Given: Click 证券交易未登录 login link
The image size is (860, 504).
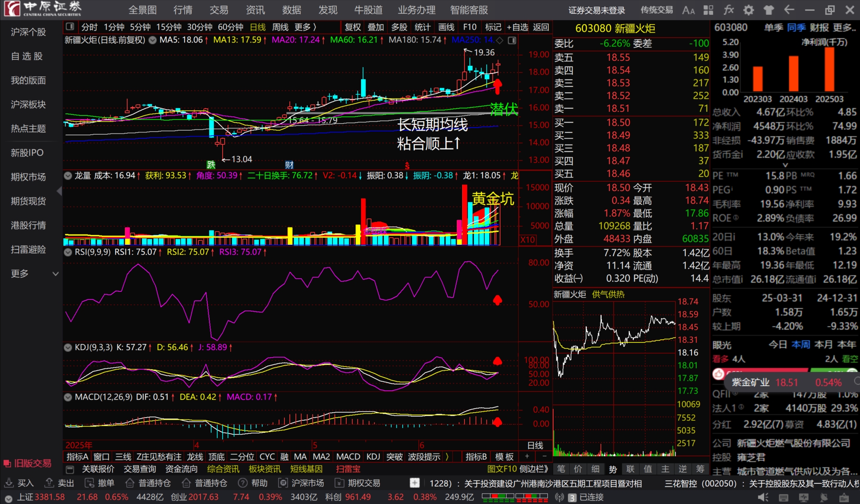Looking at the screenshot, I should click(x=597, y=10).
